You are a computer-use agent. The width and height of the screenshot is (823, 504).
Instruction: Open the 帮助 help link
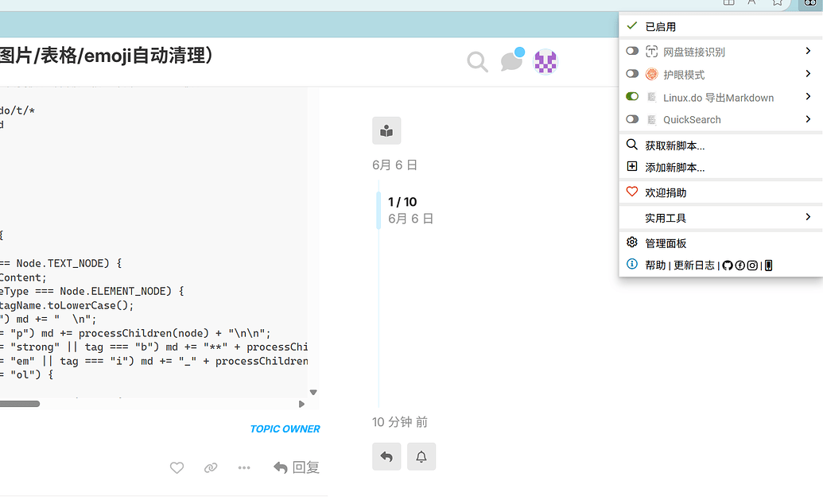coord(655,266)
